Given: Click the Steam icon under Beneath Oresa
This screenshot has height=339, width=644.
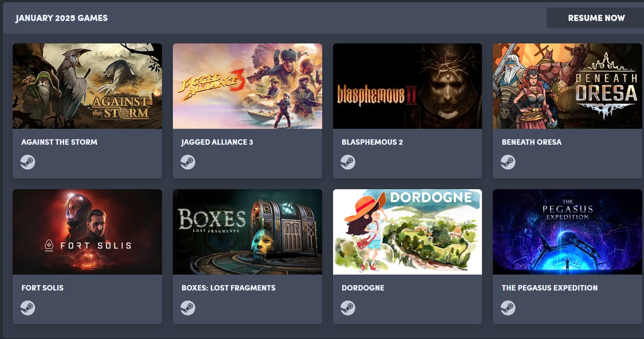Looking at the screenshot, I should (508, 162).
